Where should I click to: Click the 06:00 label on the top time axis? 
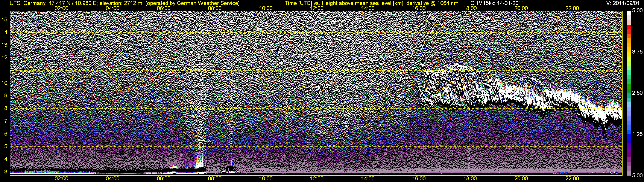[x=164, y=8]
